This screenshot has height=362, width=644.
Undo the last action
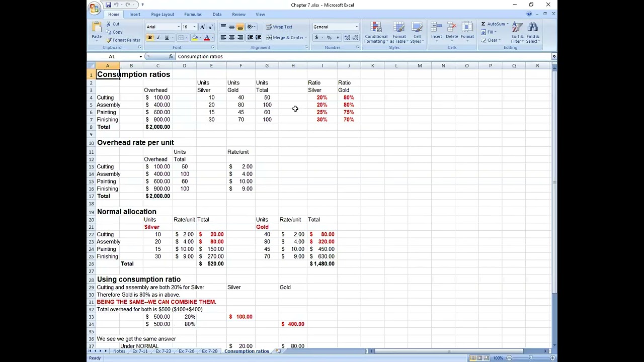[116, 5]
